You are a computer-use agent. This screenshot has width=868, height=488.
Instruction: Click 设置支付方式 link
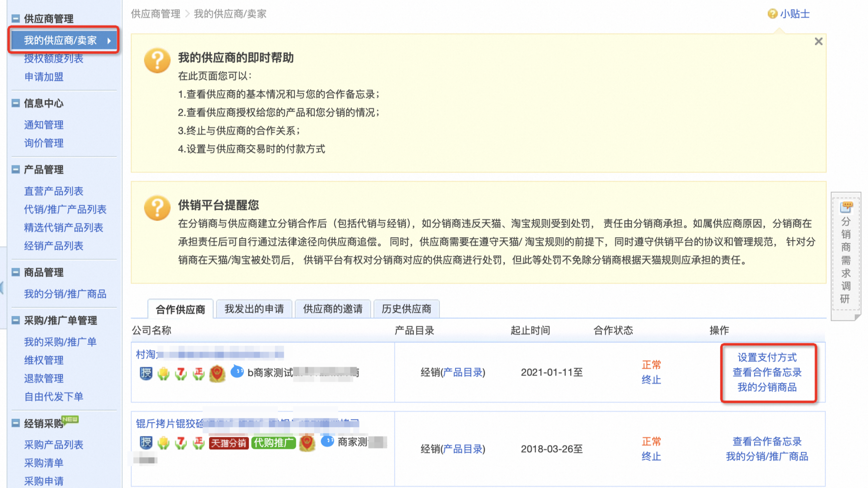(767, 357)
